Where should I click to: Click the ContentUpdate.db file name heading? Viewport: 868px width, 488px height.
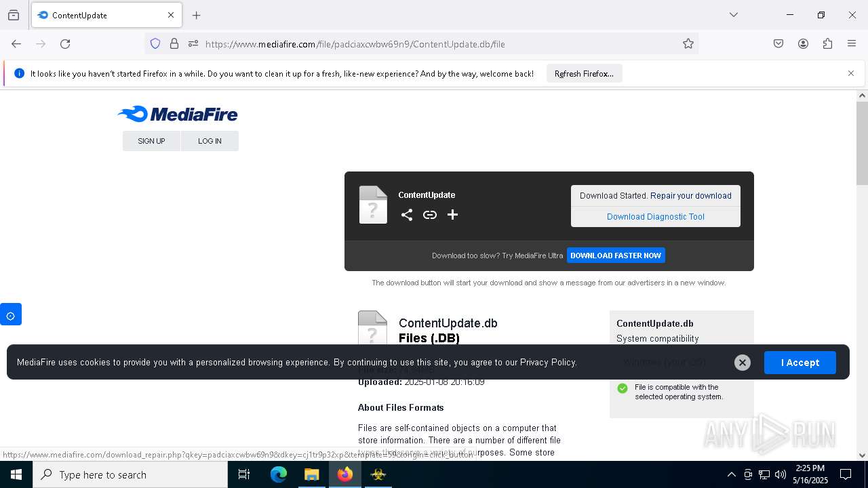point(448,323)
